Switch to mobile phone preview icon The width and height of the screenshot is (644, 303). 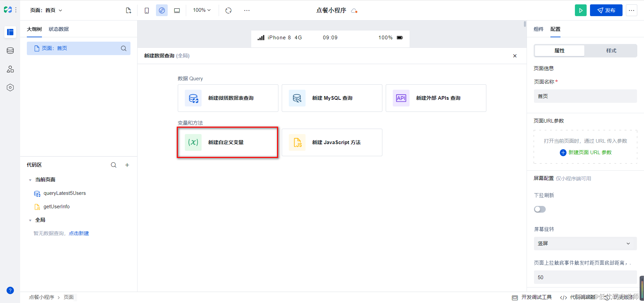coord(147,10)
